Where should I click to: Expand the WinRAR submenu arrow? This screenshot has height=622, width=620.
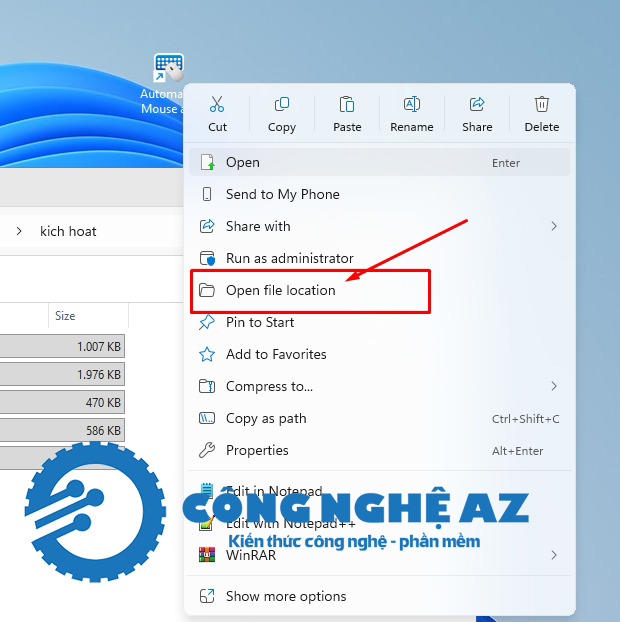click(x=554, y=554)
